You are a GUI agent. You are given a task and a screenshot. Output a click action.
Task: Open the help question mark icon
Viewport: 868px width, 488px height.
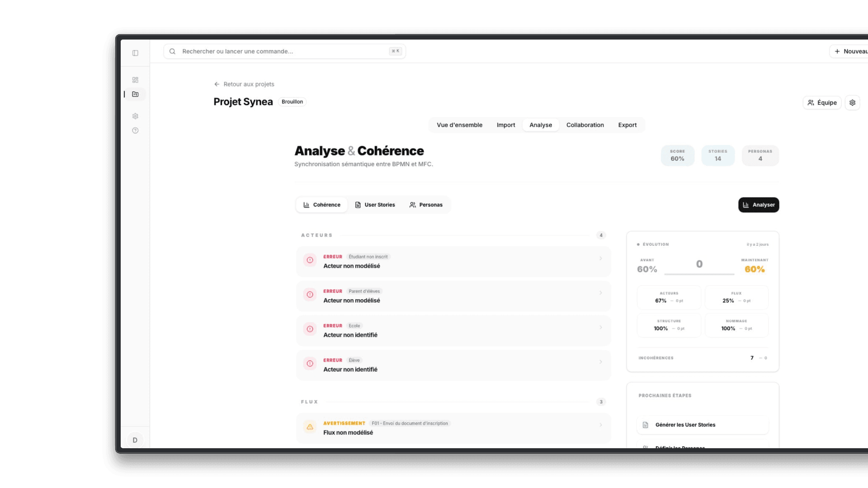pos(135,131)
